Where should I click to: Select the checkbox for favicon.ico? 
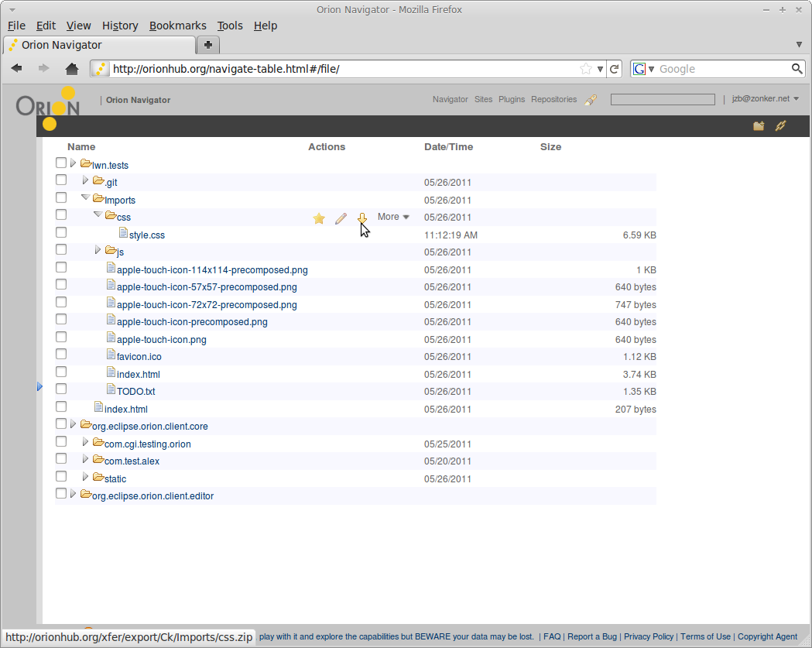pyautogui.click(x=61, y=355)
